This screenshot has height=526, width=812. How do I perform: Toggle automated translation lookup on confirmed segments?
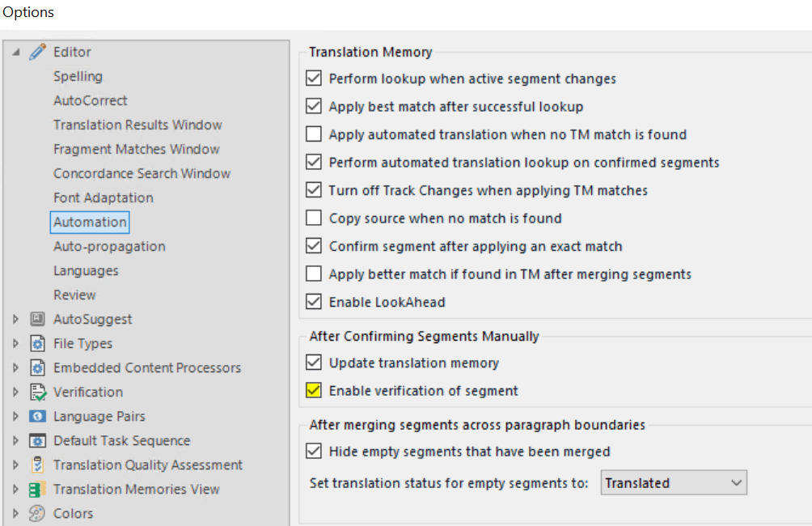tap(313, 162)
